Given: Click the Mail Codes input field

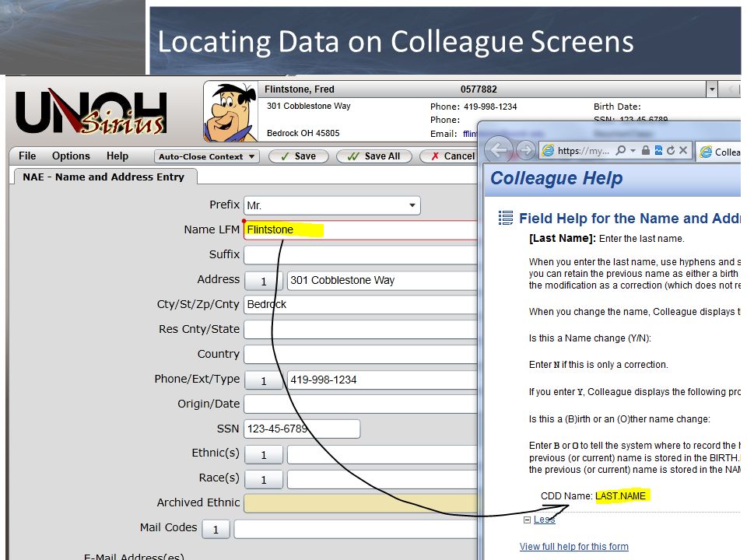Looking at the screenshot, I should 356,529.
